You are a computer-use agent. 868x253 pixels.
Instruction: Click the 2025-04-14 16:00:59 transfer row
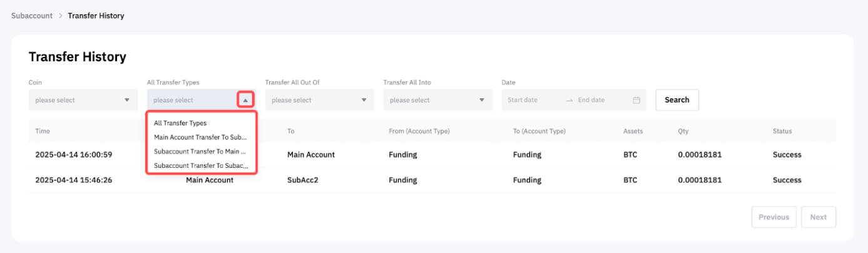pyautogui.click(x=74, y=155)
